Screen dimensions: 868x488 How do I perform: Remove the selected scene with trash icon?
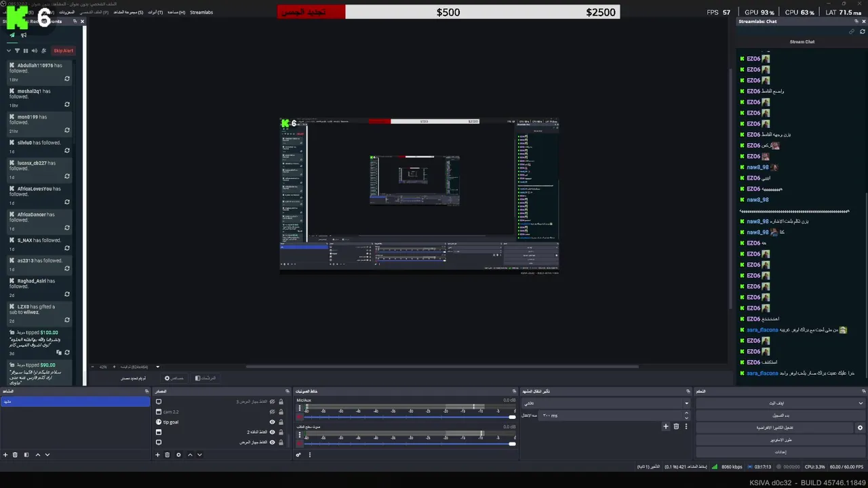click(15, 455)
